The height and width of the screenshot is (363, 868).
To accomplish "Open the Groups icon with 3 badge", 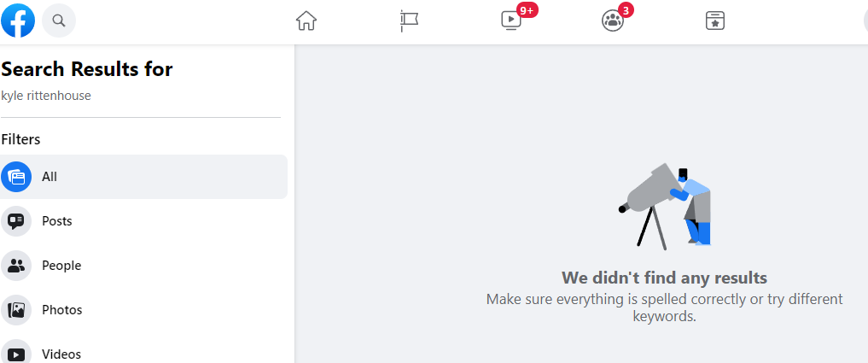I will (x=612, y=21).
